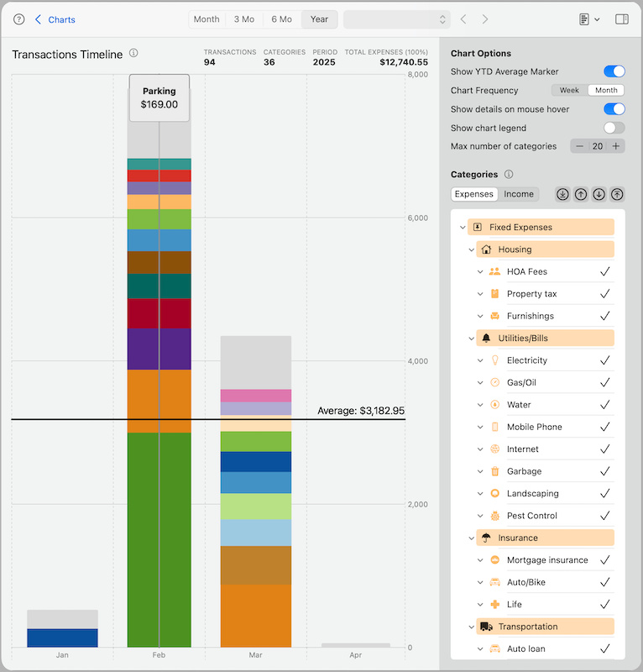Click the help question mark icon

[18, 19]
